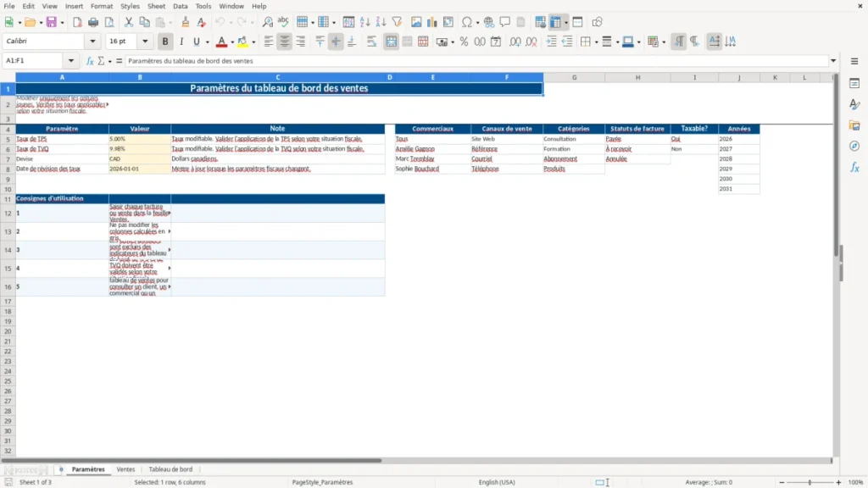Image resolution: width=868 pixels, height=488 pixels.
Task: Expand the Name Box dropdown arrow
Action: click(x=71, y=61)
